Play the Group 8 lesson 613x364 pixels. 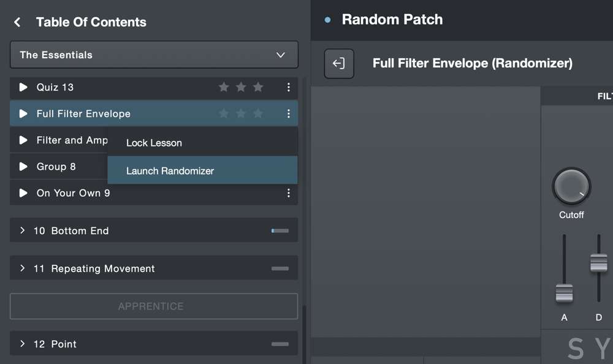tap(23, 167)
